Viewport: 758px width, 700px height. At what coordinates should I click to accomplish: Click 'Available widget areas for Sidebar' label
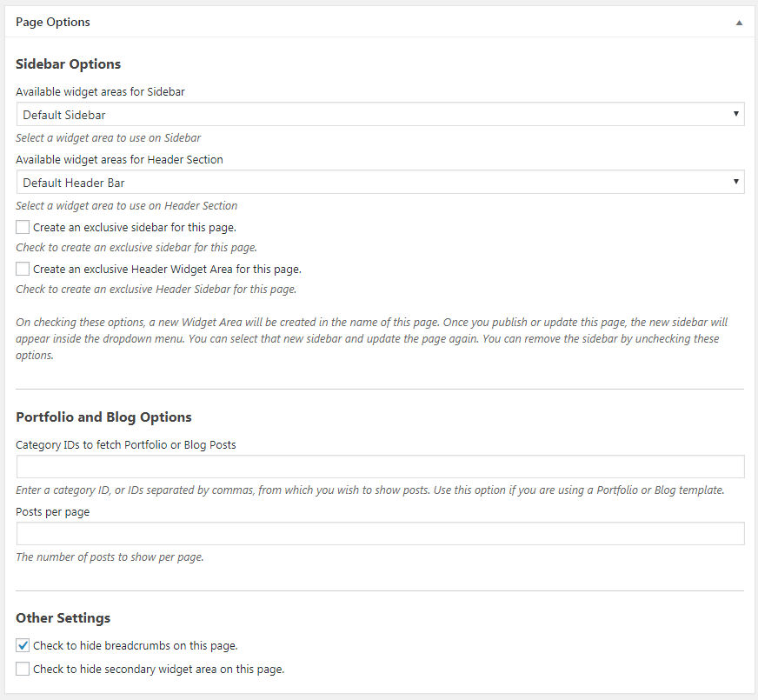click(x=100, y=91)
